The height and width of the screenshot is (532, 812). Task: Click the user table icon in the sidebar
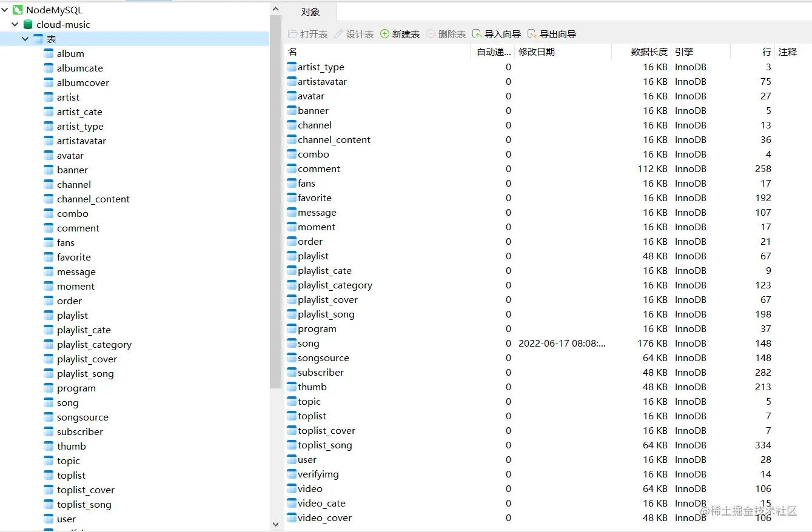[x=49, y=519]
